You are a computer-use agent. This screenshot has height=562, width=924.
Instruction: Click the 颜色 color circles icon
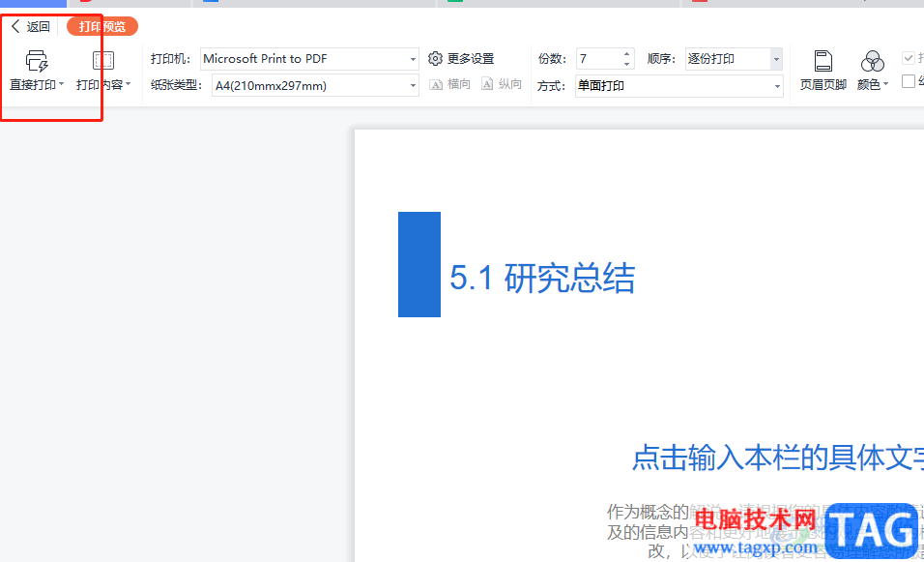(872, 61)
